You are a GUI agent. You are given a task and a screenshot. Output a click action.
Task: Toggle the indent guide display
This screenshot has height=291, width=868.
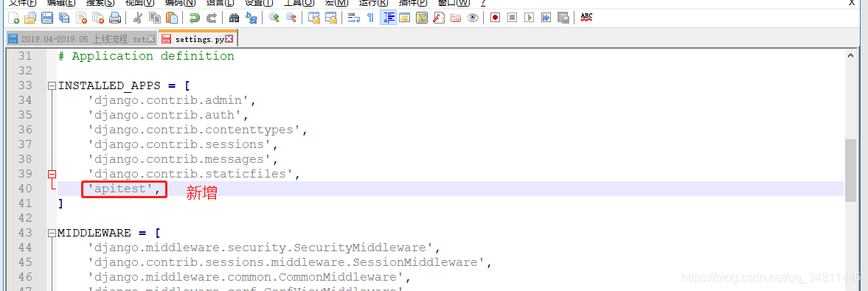388,18
